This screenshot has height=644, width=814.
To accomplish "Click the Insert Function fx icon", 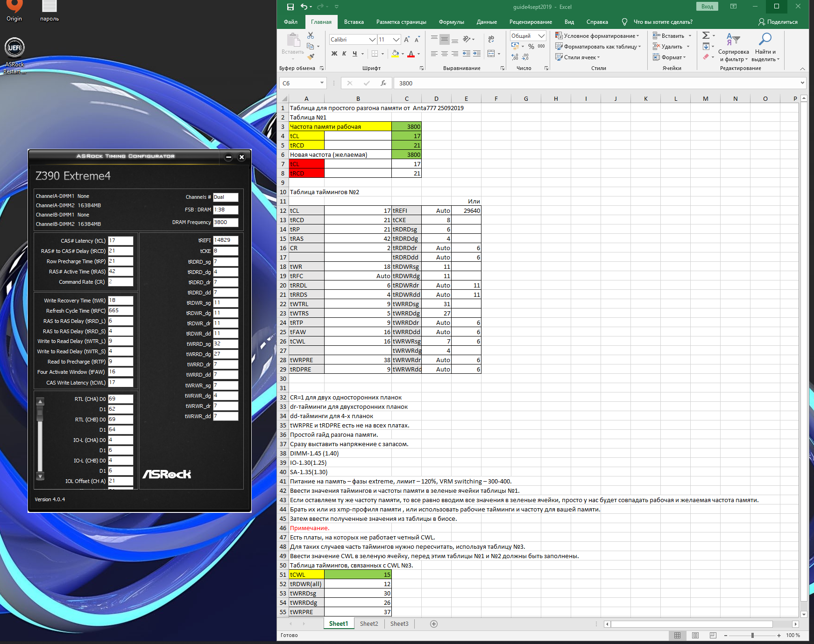I will click(x=383, y=83).
